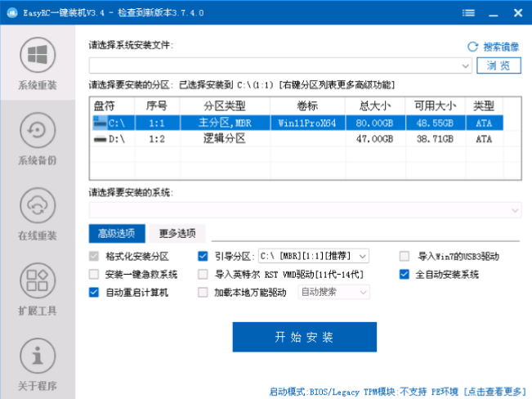This screenshot has width=532, height=399.
Task: Open the Extension Tools (扩展工具) icon
Action: tap(38, 280)
